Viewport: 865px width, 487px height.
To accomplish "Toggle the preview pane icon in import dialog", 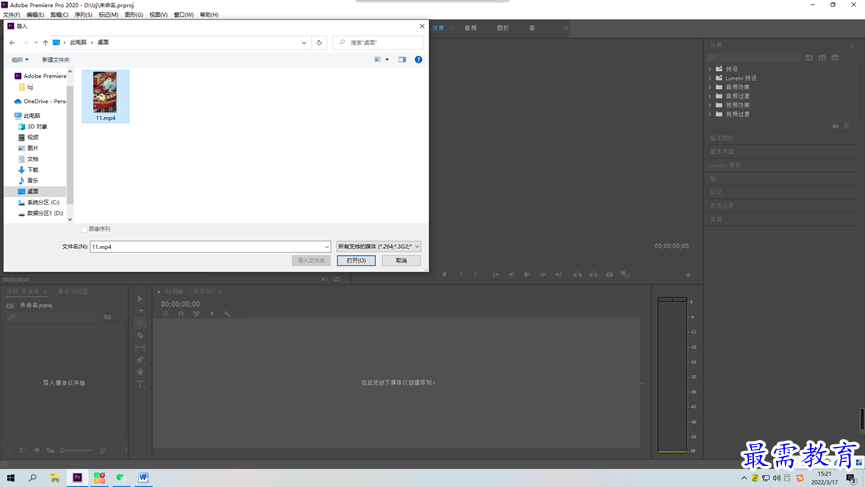I will 402,60.
